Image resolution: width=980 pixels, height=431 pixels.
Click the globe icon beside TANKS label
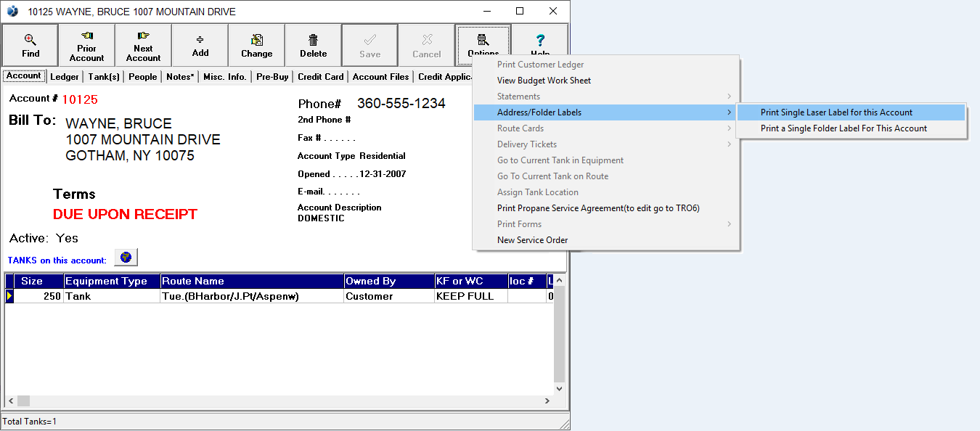pyautogui.click(x=126, y=258)
